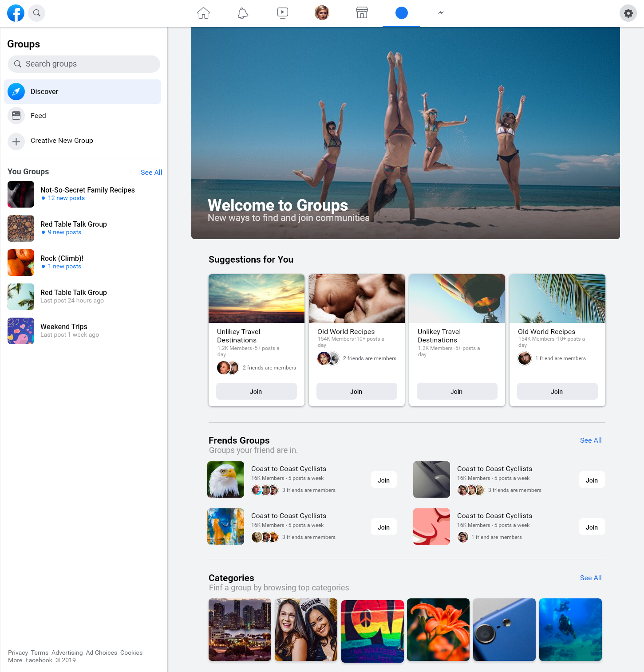Screen dimensions: 644x672
Task: Join the first Unlikey Travel Destinations group
Action: (x=256, y=392)
